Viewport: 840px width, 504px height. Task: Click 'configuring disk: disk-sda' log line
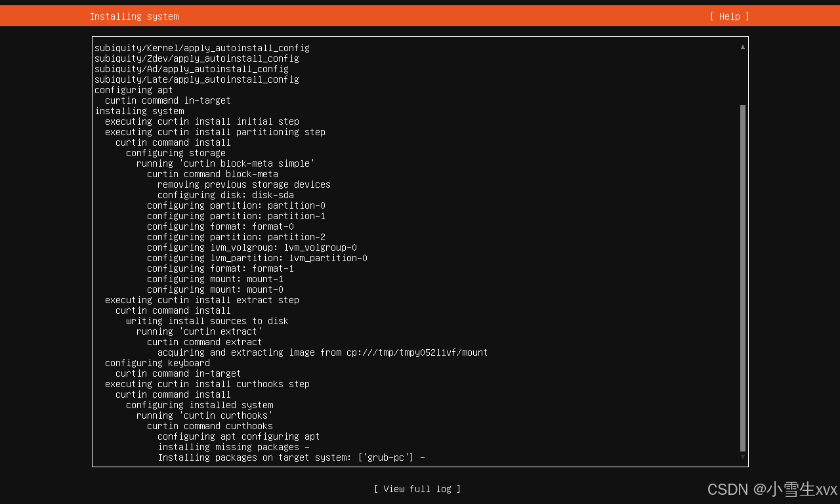click(226, 195)
